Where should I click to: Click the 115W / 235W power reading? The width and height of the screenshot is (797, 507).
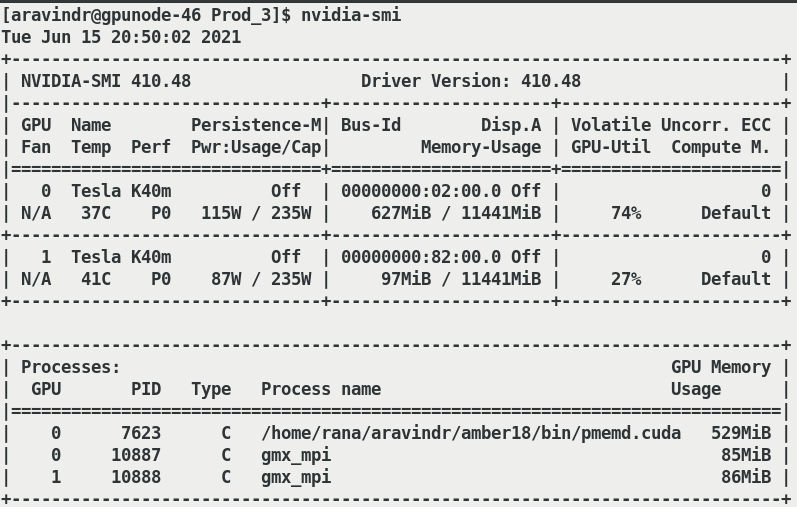pyautogui.click(x=255, y=213)
